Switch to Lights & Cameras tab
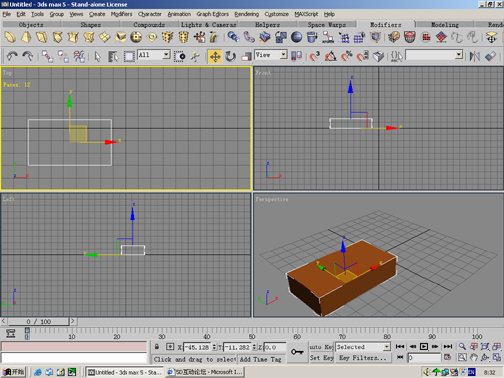Screen dimensions: 504x378 click(x=208, y=25)
